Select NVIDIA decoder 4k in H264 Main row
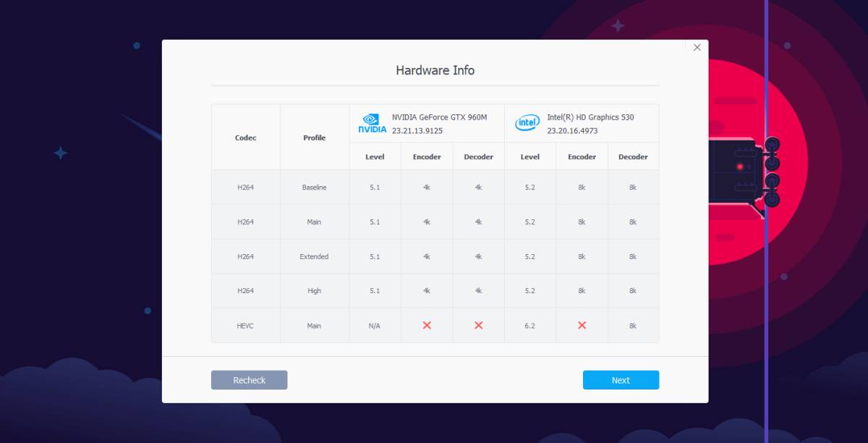868x443 pixels. point(479,222)
